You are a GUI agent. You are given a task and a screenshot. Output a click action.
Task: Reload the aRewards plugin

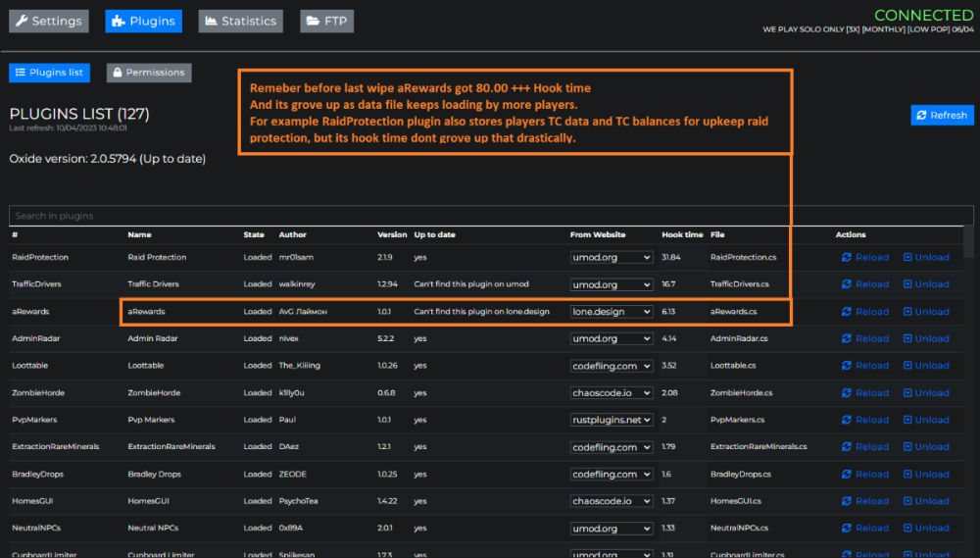864,312
